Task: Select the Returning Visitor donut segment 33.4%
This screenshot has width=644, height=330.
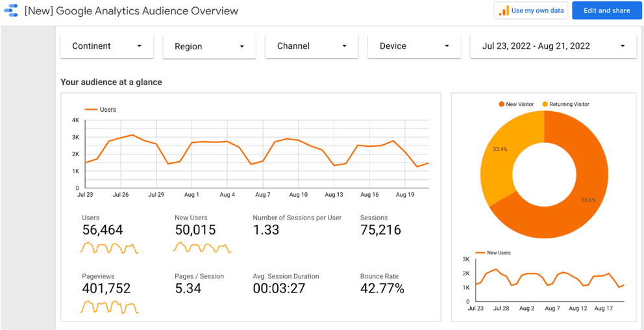Action: pyautogui.click(x=500, y=156)
